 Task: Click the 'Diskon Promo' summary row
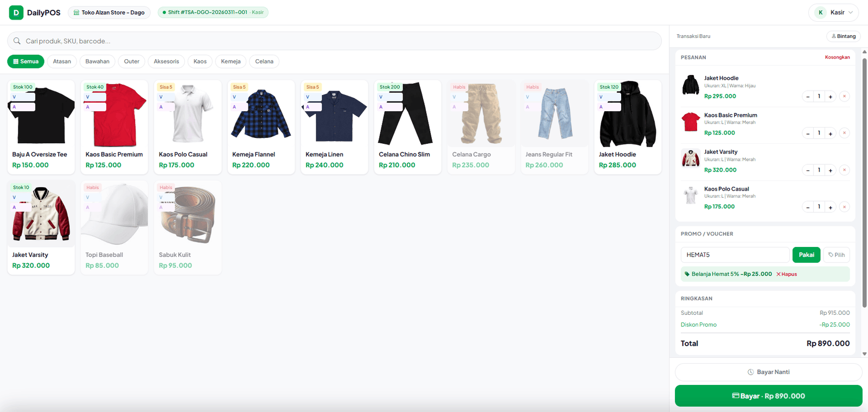(x=765, y=325)
